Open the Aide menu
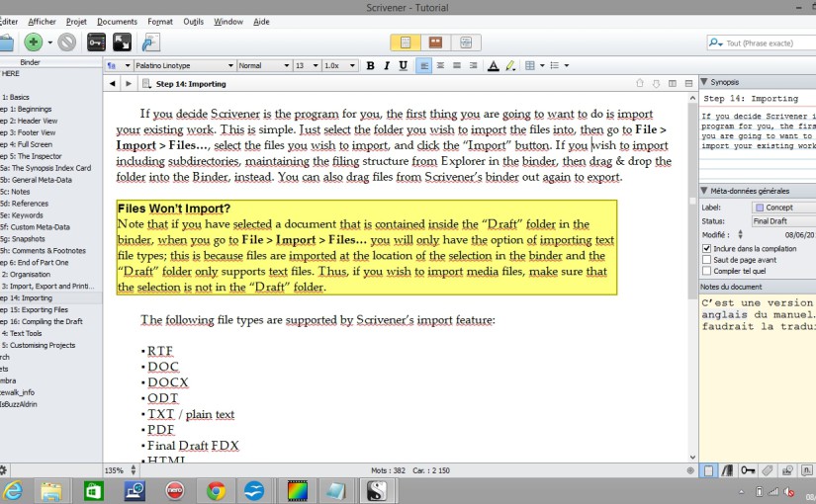816x504 pixels. (261, 22)
